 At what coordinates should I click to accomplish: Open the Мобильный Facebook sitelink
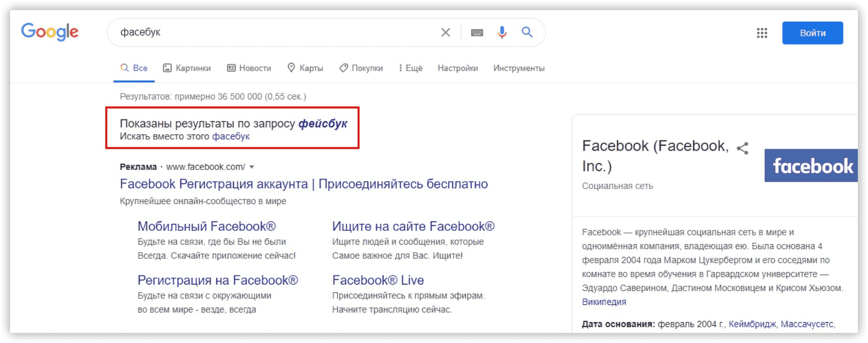(207, 226)
